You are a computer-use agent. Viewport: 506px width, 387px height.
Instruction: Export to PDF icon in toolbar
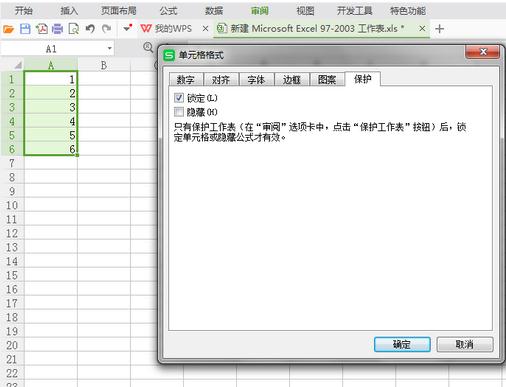(x=42, y=29)
